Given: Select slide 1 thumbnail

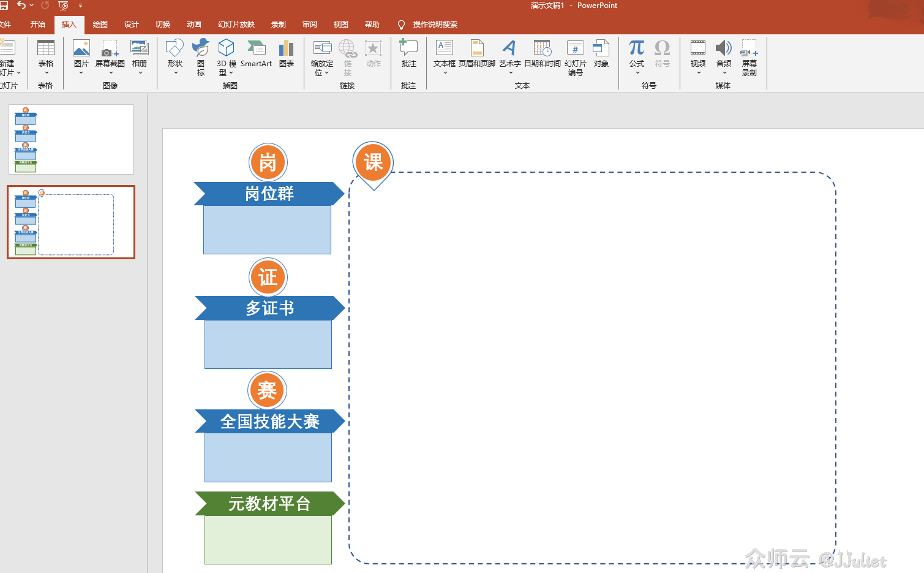Looking at the screenshot, I should point(71,139).
